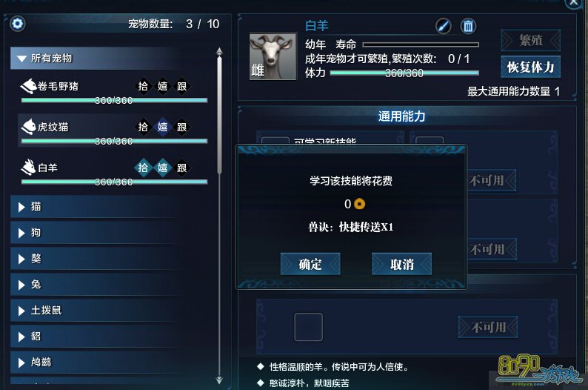Click the 白羊 goat portrait

273,56
